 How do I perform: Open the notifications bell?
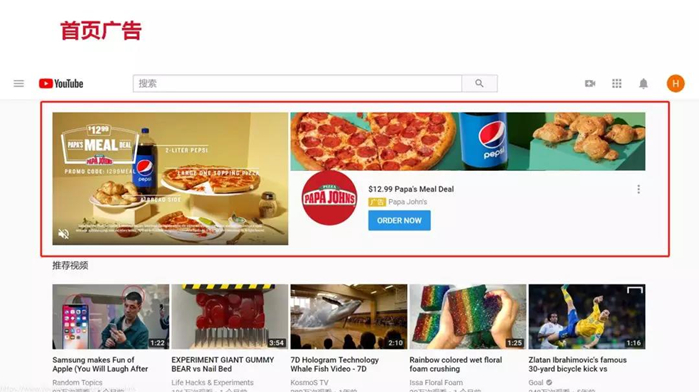point(643,83)
